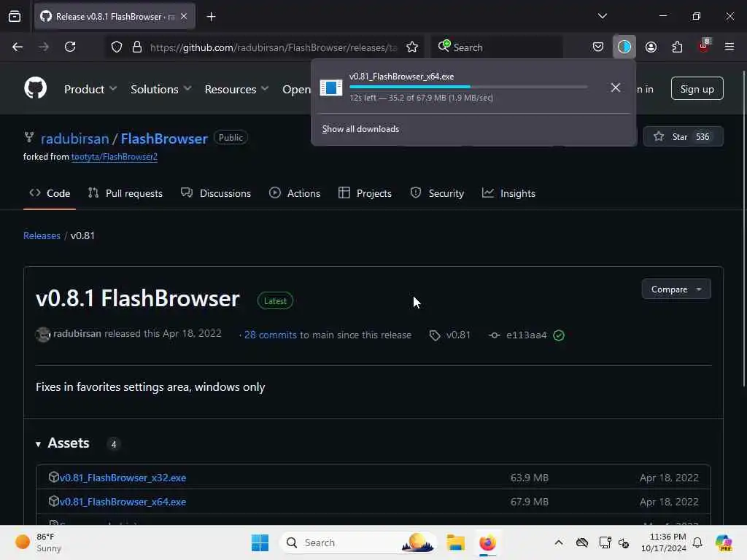Click the Latest release badge
Image resolution: width=747 pixels, height=560 pixels.
tap(275, 301)
